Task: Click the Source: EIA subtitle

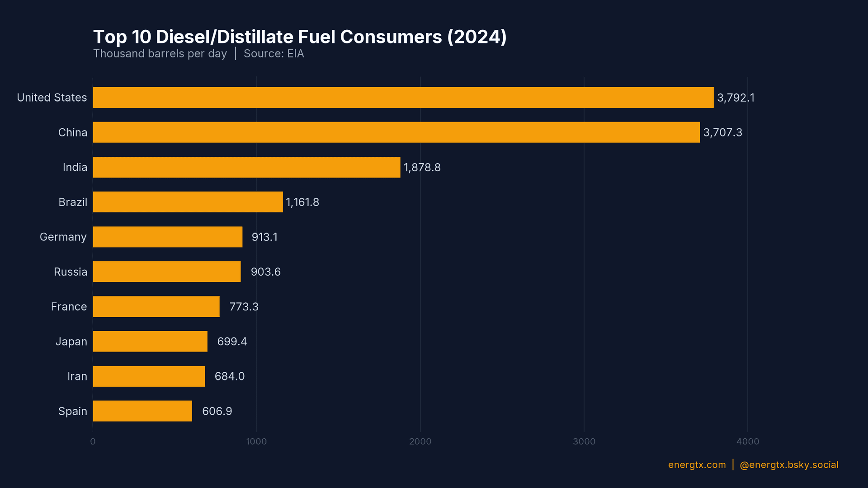Action: coord(274,53)
